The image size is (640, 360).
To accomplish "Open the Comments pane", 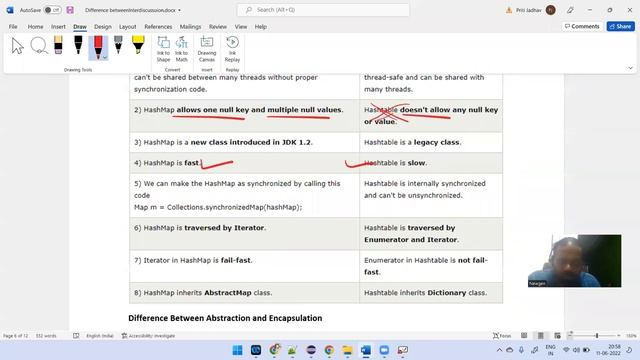I will (x=582, y=26).
